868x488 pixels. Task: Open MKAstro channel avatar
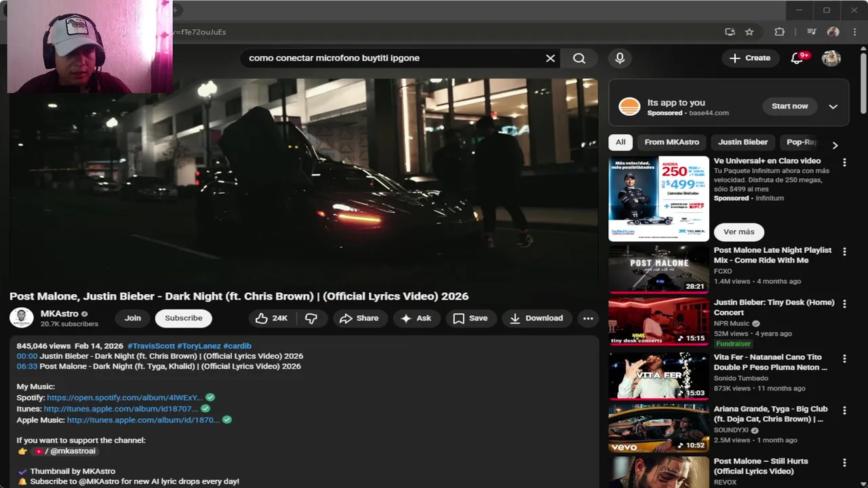tap(22, 318)
